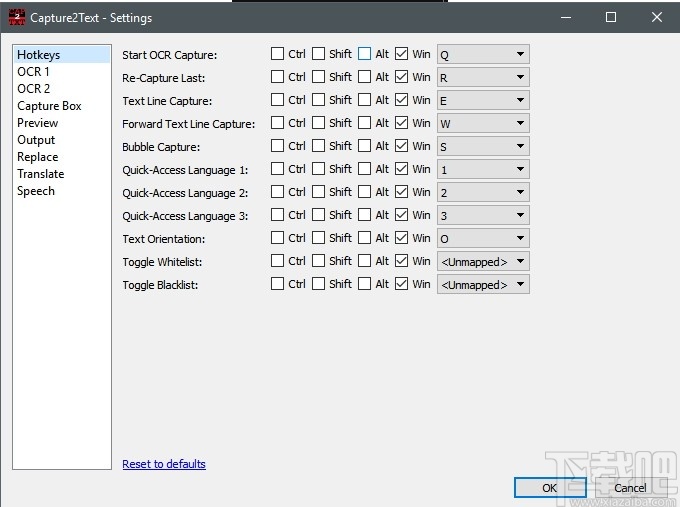Minimize the Settings window
Viewport: 680px width, 507px height.
(x=566, y=17)
